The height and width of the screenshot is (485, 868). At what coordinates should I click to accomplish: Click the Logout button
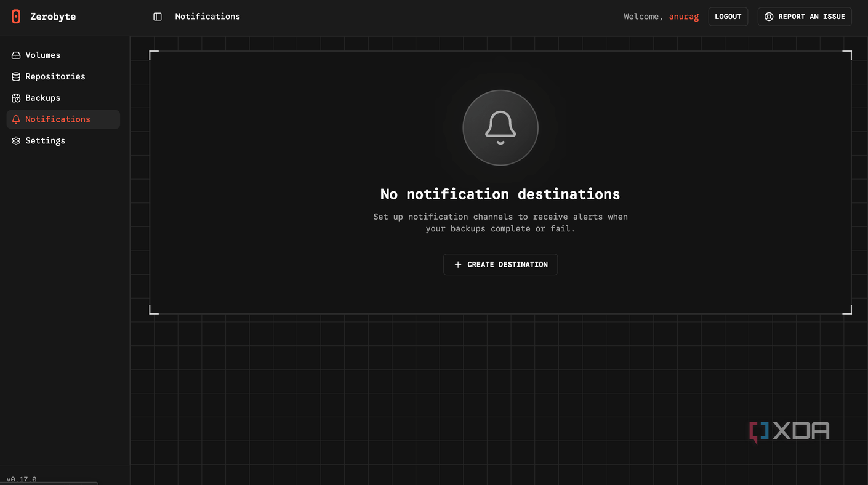[728, 17]
